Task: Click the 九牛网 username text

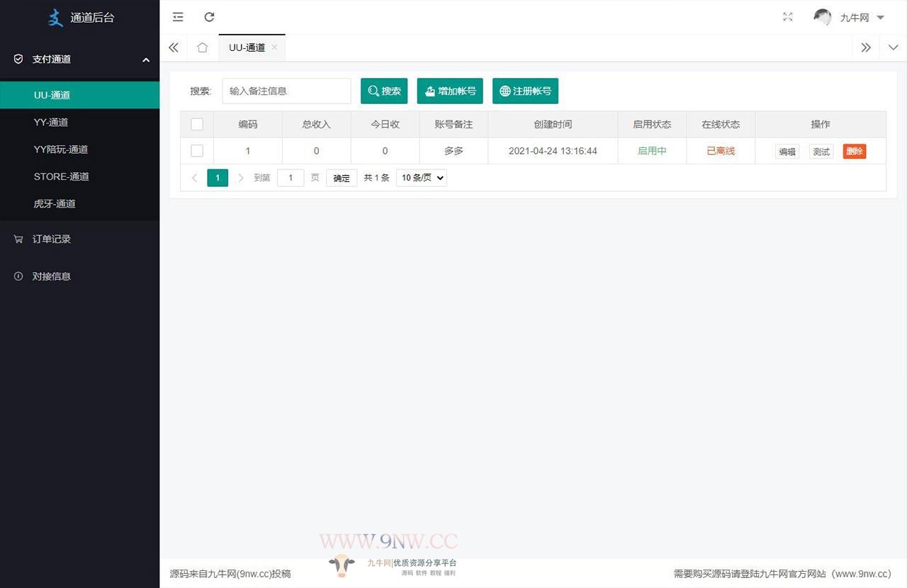Action: pyautogui.click(x=855, y=18)
